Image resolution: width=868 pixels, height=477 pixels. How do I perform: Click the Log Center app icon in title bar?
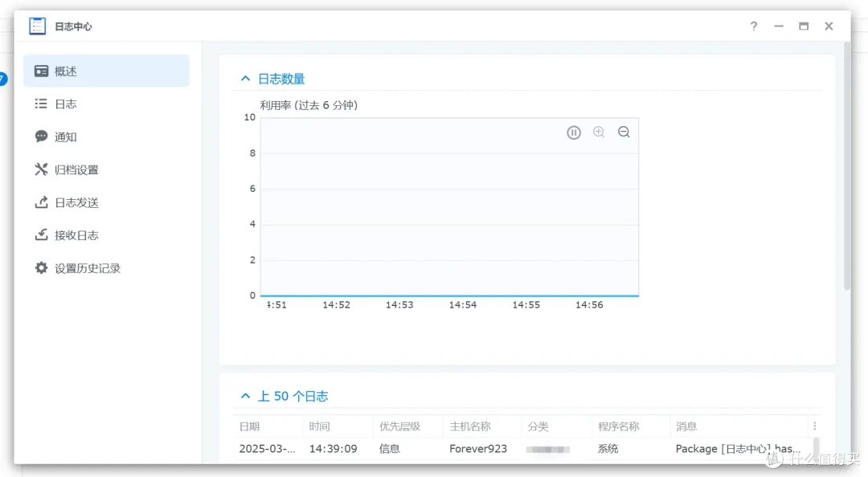(37, 26)
